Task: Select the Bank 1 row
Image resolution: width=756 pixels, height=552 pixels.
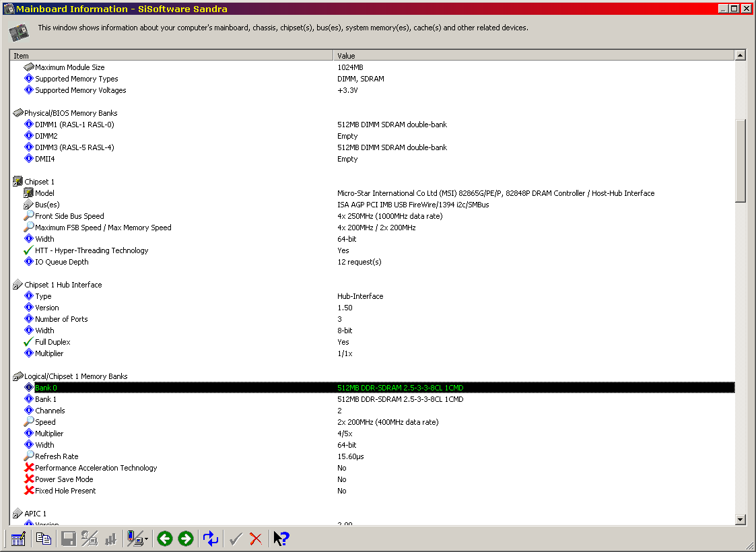Action: point(373,399)
